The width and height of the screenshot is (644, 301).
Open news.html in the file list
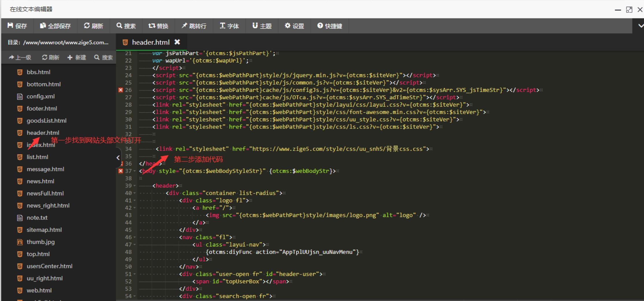click(x=40, y=181)
